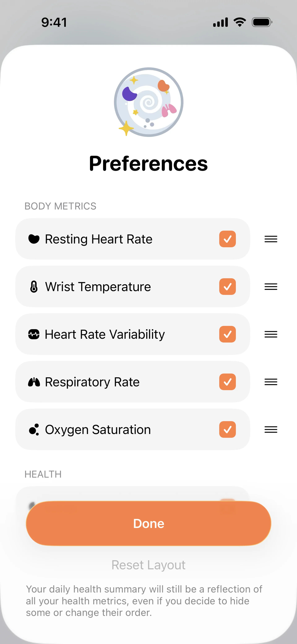Image resolution: width=297 pixels, height=644 pixels.
Task: Tap the reorder handle for Heart Rate Variability
Action: click(x=271, y=334)
